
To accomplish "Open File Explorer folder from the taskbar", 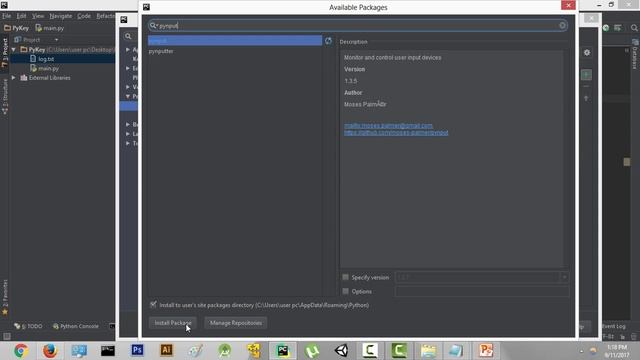I will click(428, 351).
